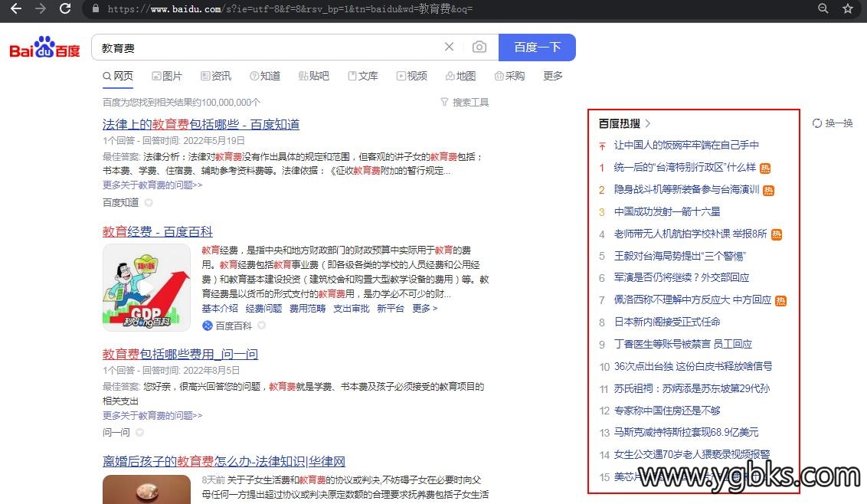Click browser zoom magnifier icon
867x504 pixels.
pos(823,8)
